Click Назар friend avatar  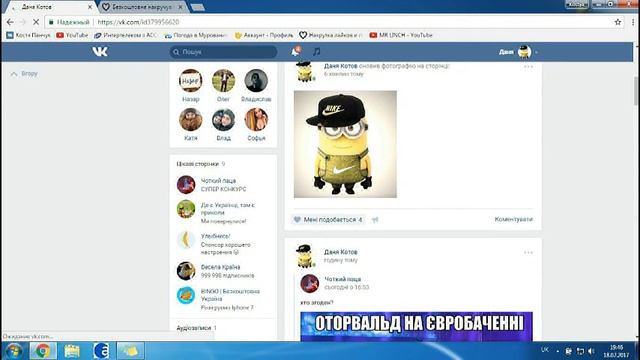point(191,80)
